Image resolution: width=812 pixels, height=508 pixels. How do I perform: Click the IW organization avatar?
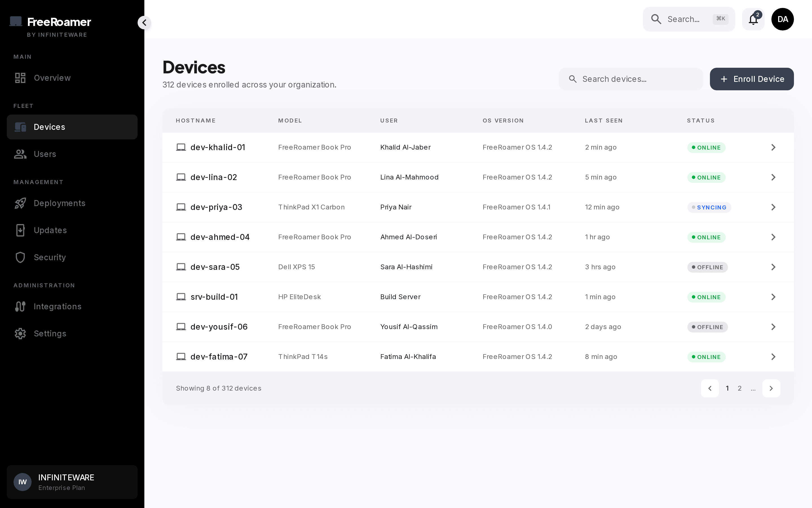23,482
